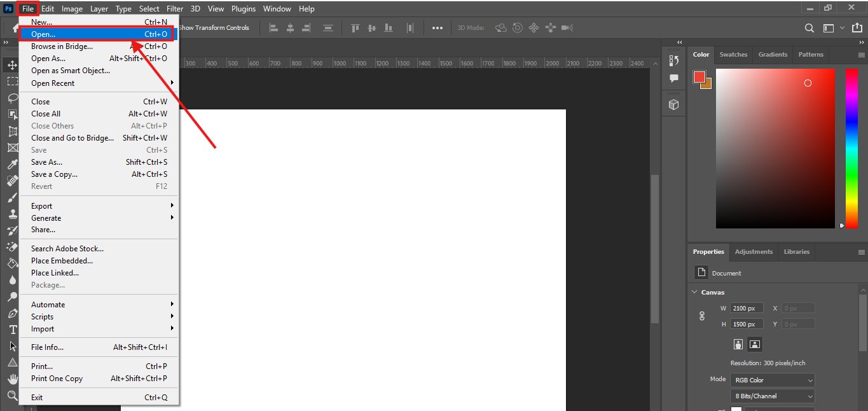
Task: Open the Properties panel options menu
Action: point(861,252)
